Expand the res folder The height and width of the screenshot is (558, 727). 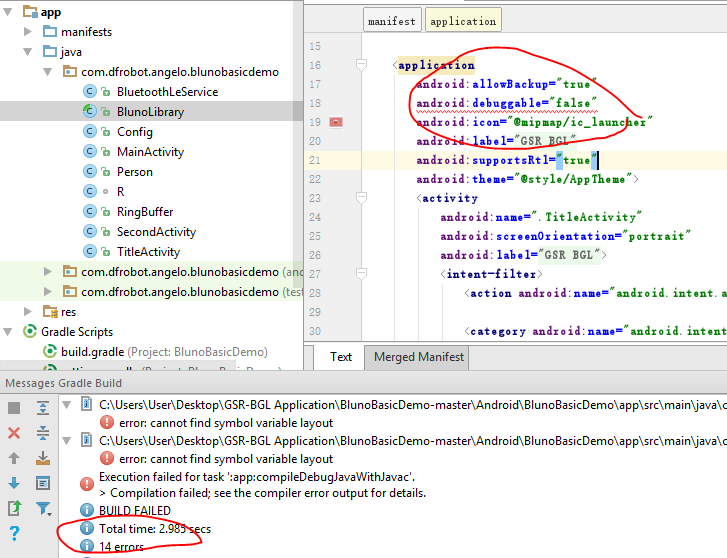(x=28, y=311)
